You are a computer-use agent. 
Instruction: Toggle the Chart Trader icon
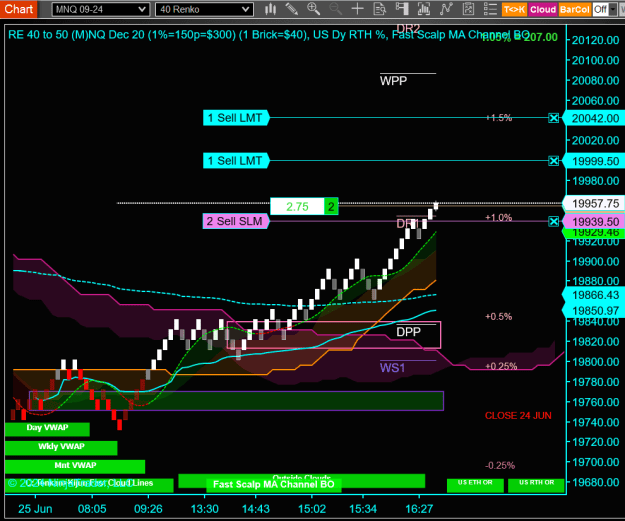coord(402,9)
